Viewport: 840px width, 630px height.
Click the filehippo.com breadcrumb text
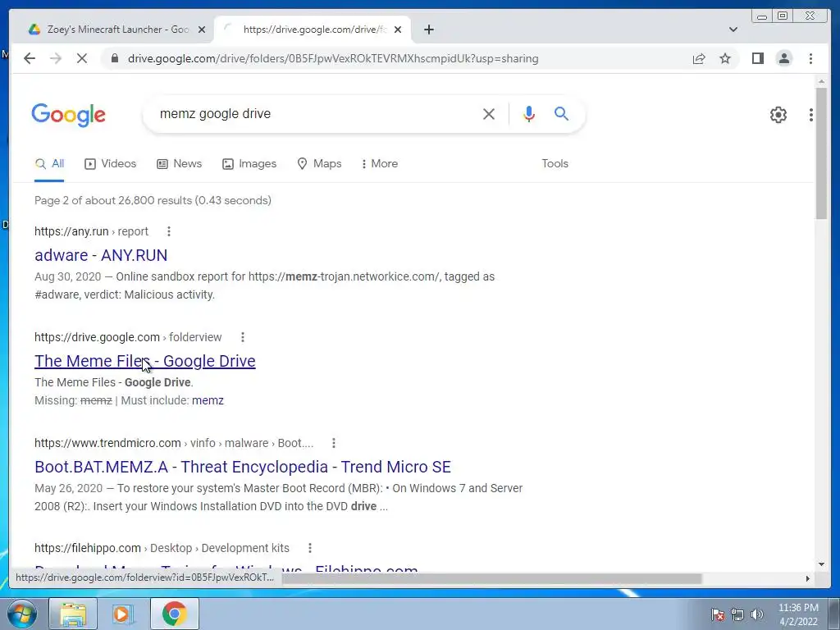[x=162, y=548]
